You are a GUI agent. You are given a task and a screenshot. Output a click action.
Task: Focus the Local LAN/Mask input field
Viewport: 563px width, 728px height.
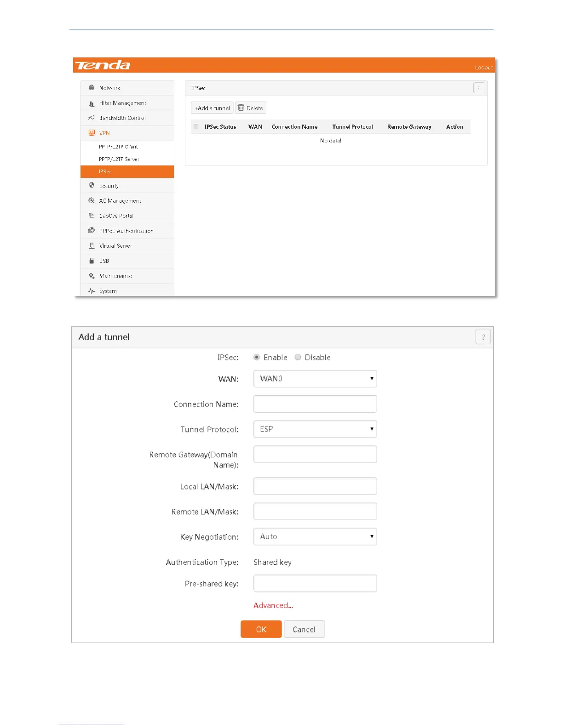coord(315,486)
